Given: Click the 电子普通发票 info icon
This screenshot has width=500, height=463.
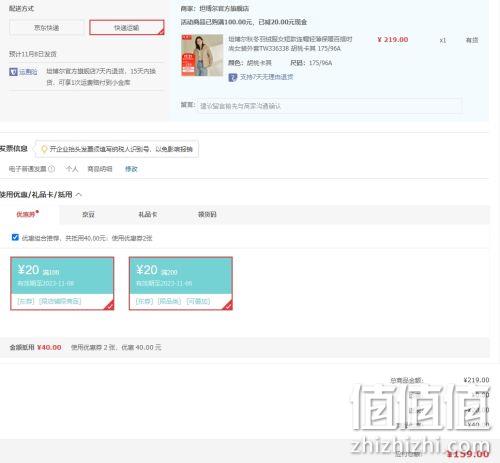Looking at the screenshot, I should 52,169.
